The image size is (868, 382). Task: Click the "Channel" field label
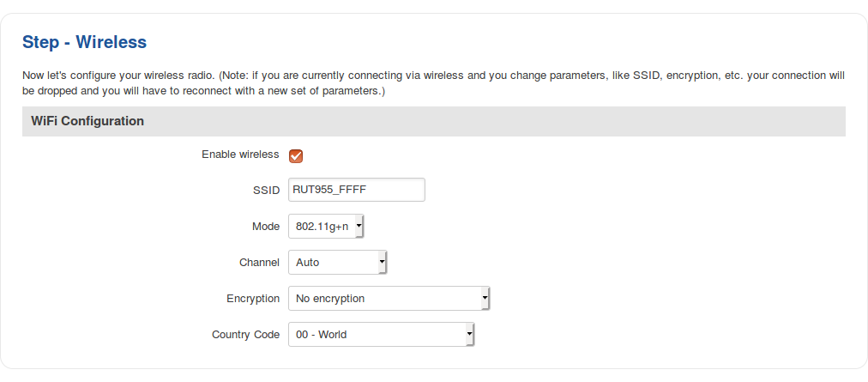tap(259, 263)
